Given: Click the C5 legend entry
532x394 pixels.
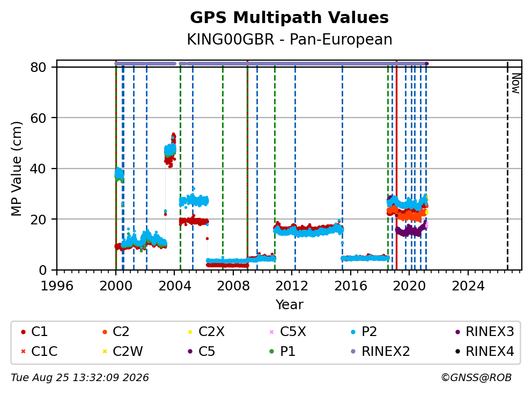Looking at the screenshot, I should click(x=201, y=351).
